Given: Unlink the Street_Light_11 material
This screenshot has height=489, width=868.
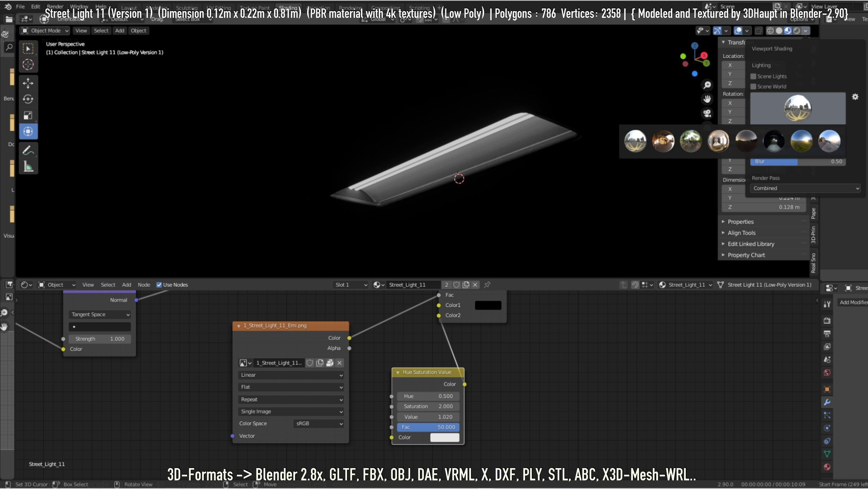Looking at the screenshot, I should pos(475,285).
